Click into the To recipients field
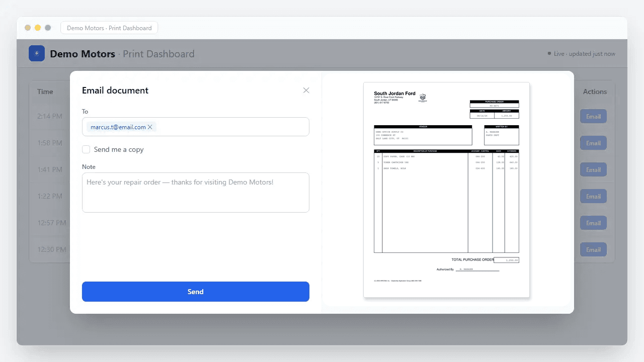 click(196, 127)
